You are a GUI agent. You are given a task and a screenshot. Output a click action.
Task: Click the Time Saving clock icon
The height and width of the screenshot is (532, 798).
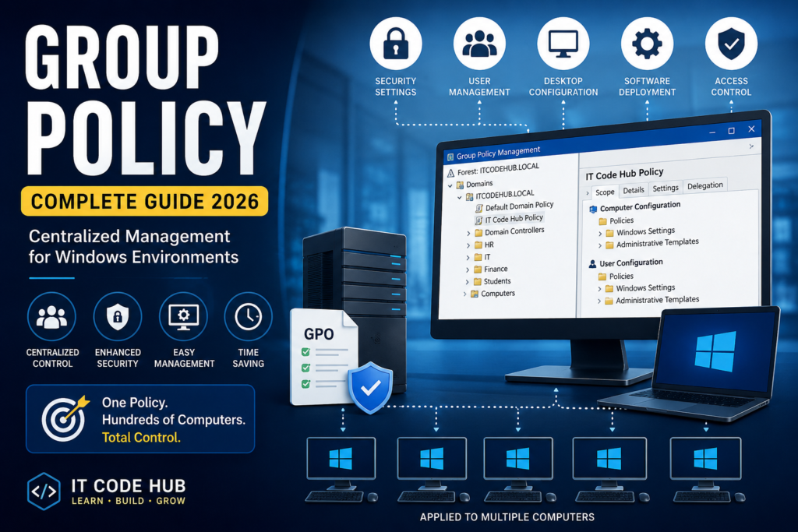[249, 316]
